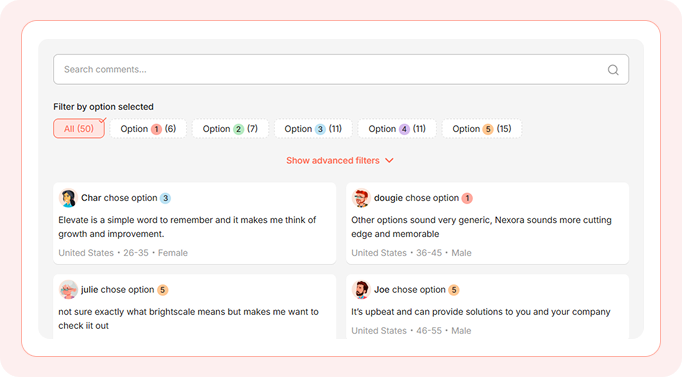Screen dimensions: 682x377
Task: Click the 'dougie chose option' heading
Action: point(416,198)
